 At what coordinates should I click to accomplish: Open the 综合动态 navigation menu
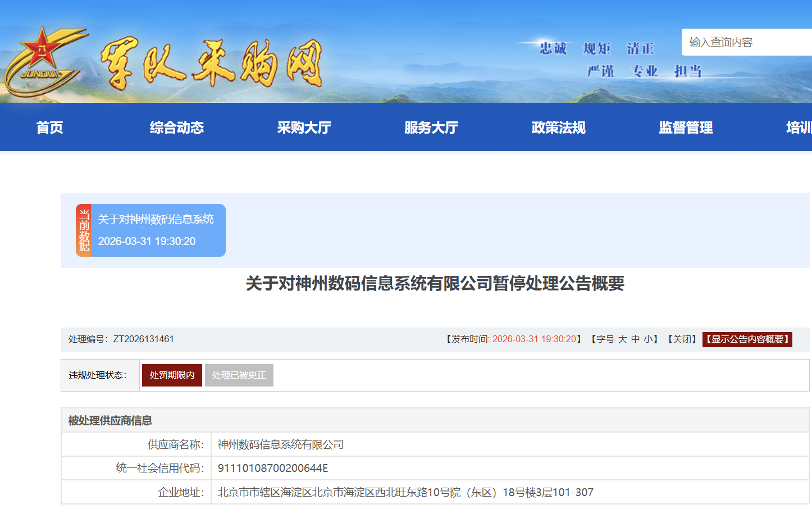(x=177, y=128)
